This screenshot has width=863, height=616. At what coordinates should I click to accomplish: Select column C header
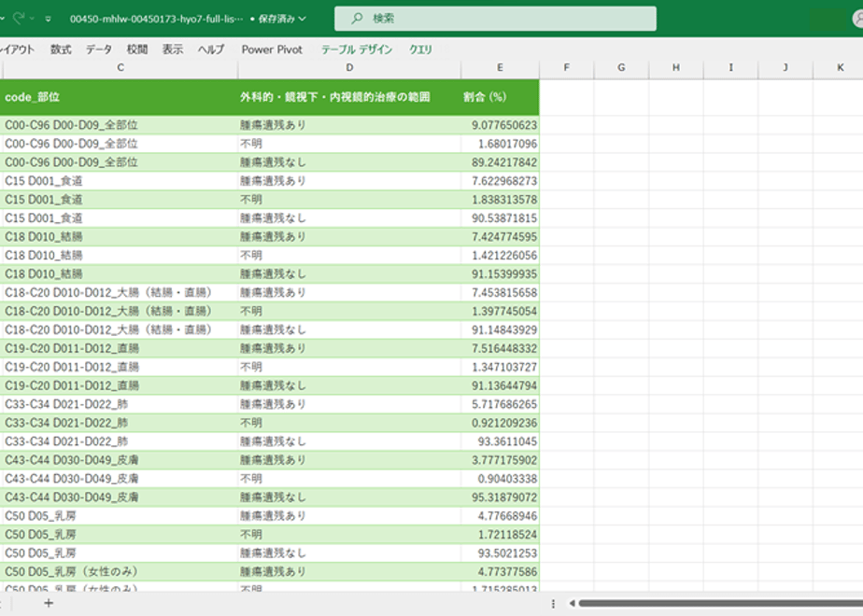click(x=120, y=67)
